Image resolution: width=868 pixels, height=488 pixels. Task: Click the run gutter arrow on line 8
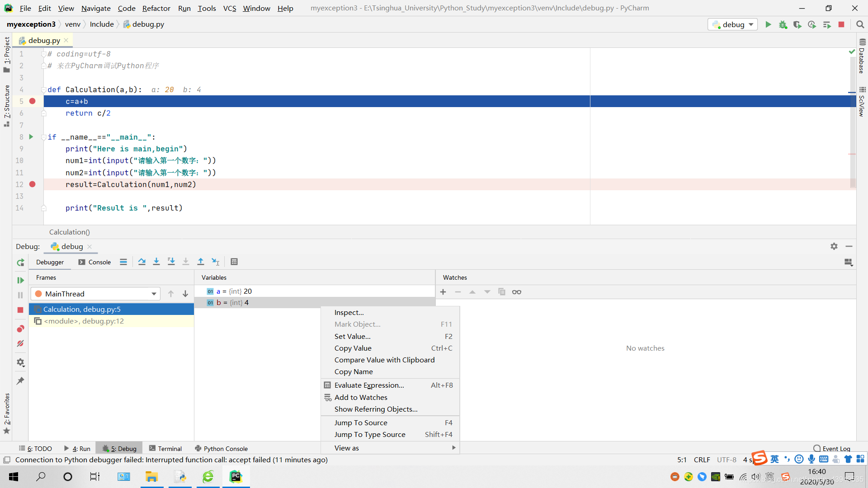point(31,136)
